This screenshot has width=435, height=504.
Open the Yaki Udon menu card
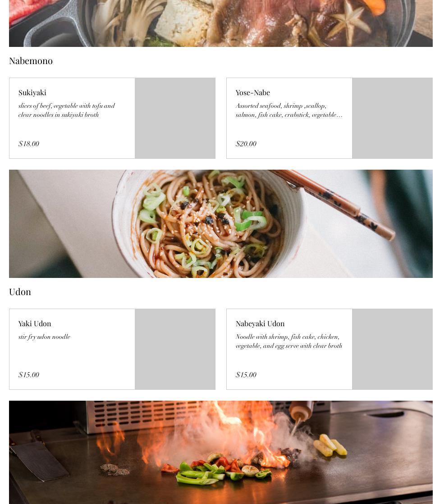(112, 349)
